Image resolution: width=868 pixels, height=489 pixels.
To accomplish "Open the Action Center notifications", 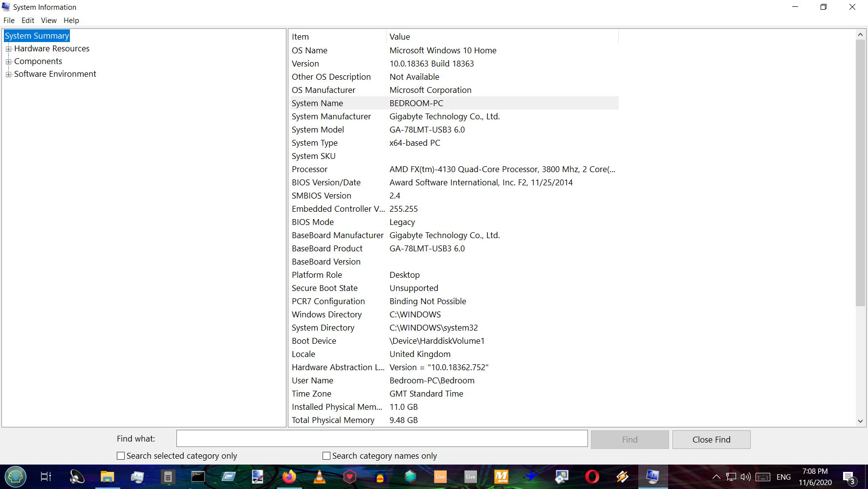I will pyautogui.click(x=849, y=477).
